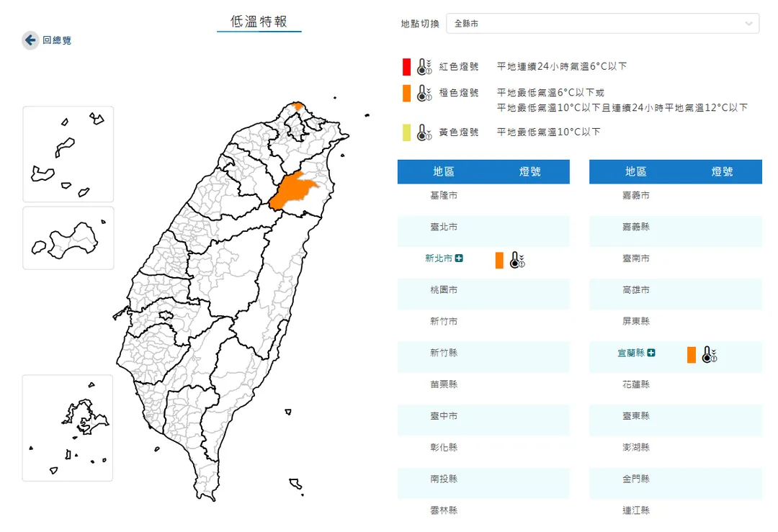Select 臺中市 row in region table
The image size is (778, 532).
coord(483,420)
